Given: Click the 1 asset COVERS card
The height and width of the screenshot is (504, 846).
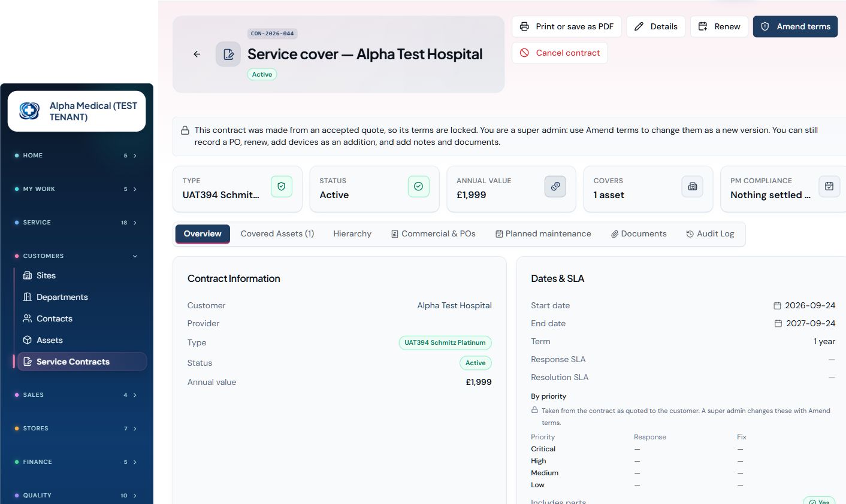Looking at the screenshot, I should [648, 189].
